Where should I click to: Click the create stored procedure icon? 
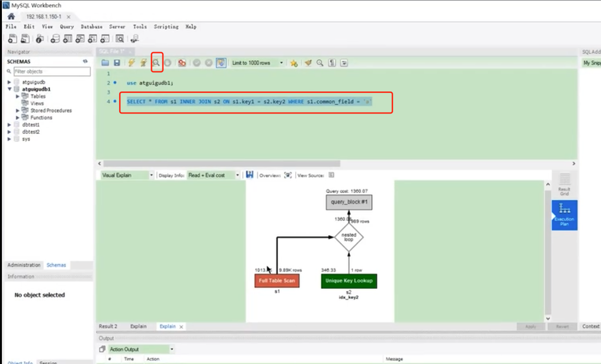click(92, 39)
